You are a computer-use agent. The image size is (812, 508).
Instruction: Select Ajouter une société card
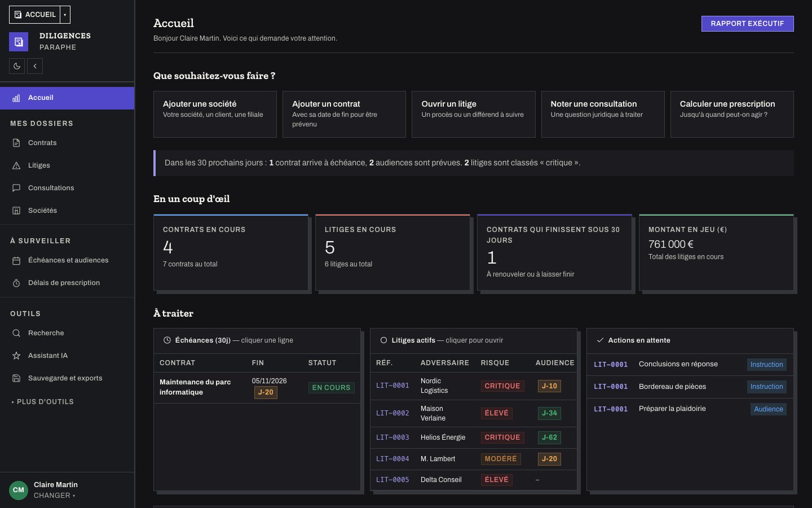point(215,114)
